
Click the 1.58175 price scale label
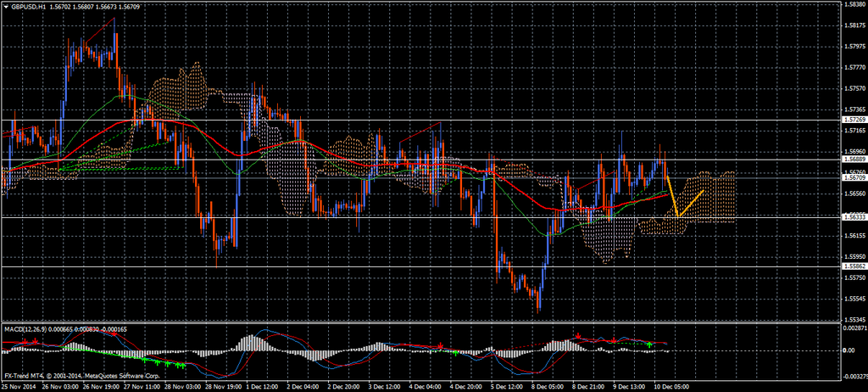click(854, 25)
